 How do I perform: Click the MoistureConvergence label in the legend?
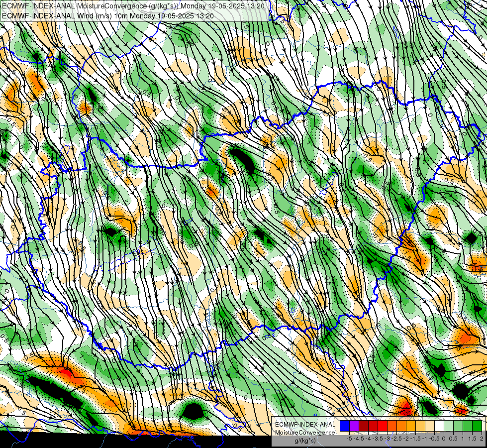(x=305, y=433)
